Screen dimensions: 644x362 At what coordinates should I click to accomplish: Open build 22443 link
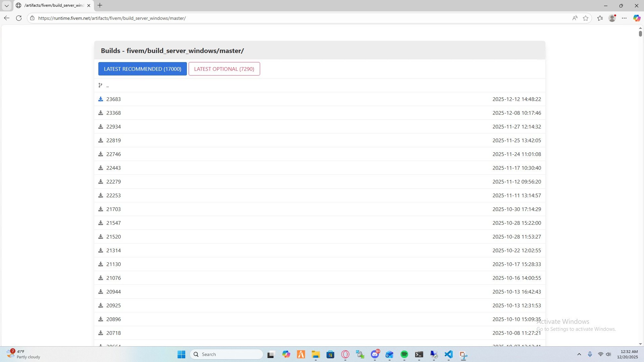click(113, 168)
